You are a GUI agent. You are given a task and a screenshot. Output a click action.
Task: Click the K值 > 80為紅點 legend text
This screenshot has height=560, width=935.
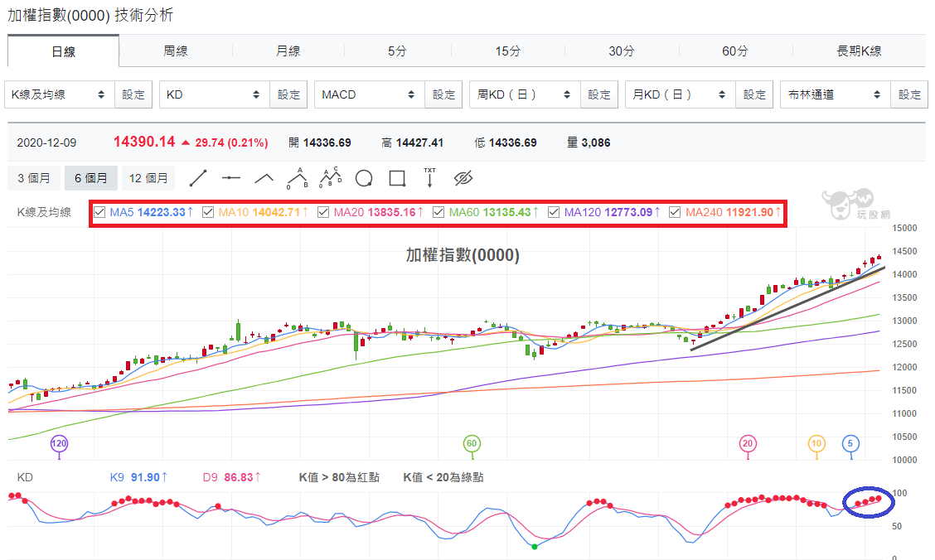tap(339, 477)
